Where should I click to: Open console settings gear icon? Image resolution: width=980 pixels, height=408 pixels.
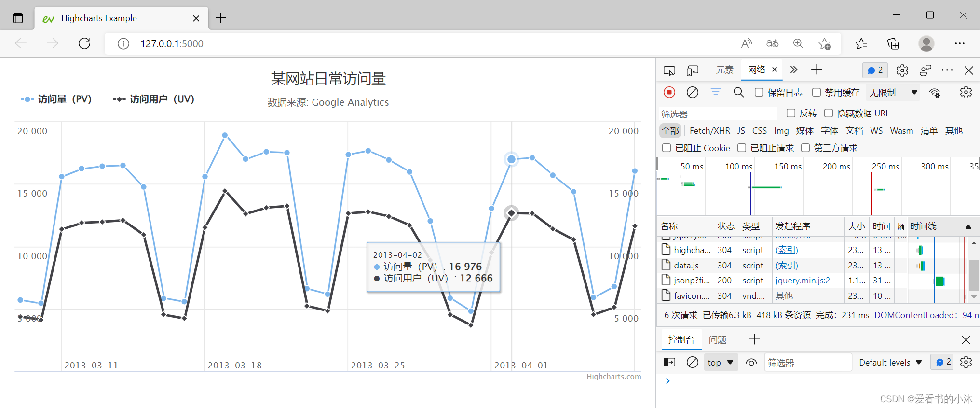click(966, 362)
